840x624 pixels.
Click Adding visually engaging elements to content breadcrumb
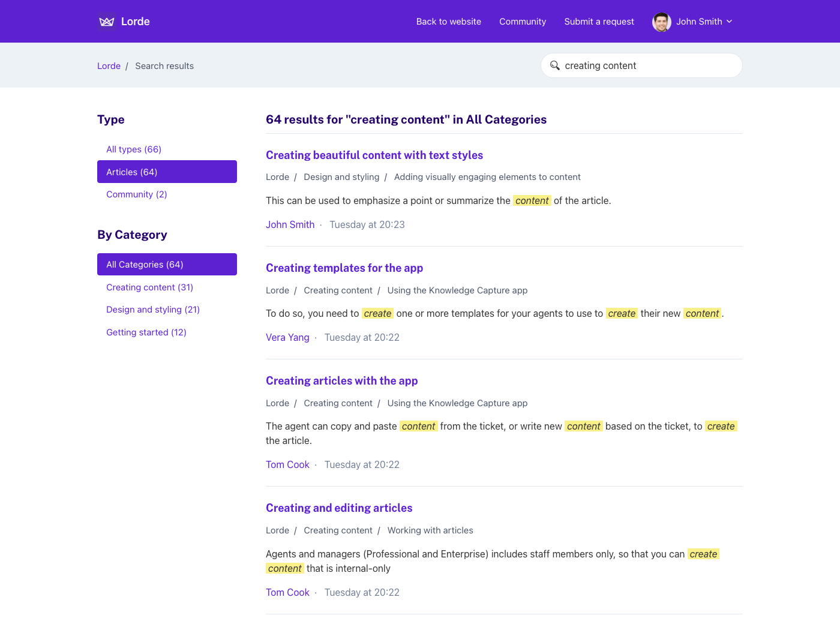tap(487, 177)
